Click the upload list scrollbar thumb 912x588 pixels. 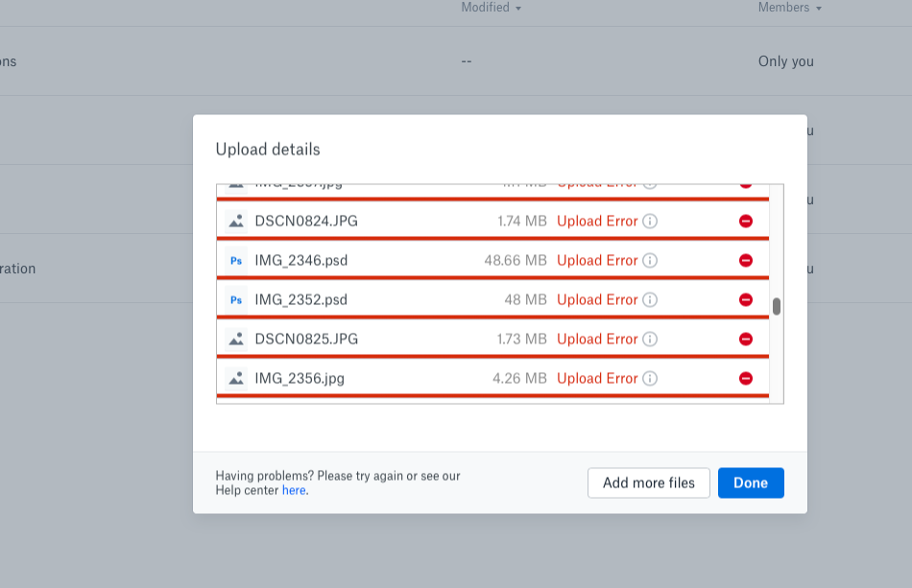pos(777,307)
